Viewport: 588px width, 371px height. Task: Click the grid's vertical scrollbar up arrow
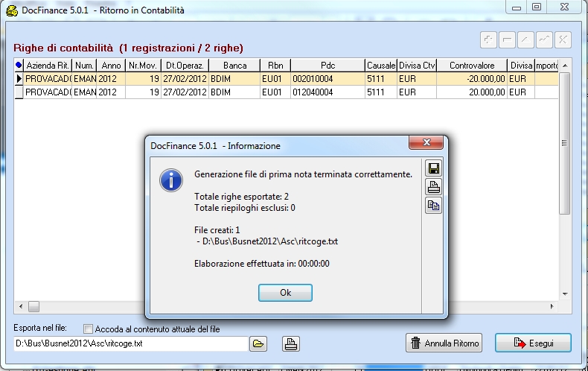tap(565, 66)
